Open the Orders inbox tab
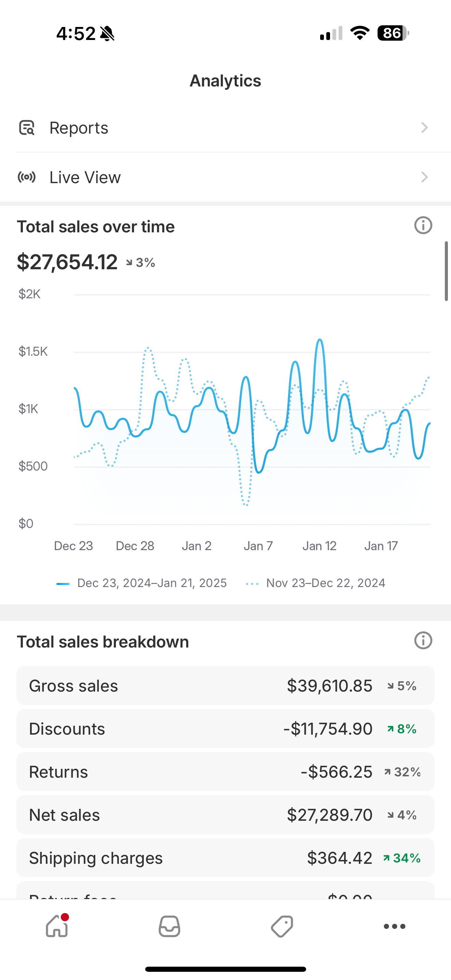Screen dimensions: 451x980 (169, 926)
